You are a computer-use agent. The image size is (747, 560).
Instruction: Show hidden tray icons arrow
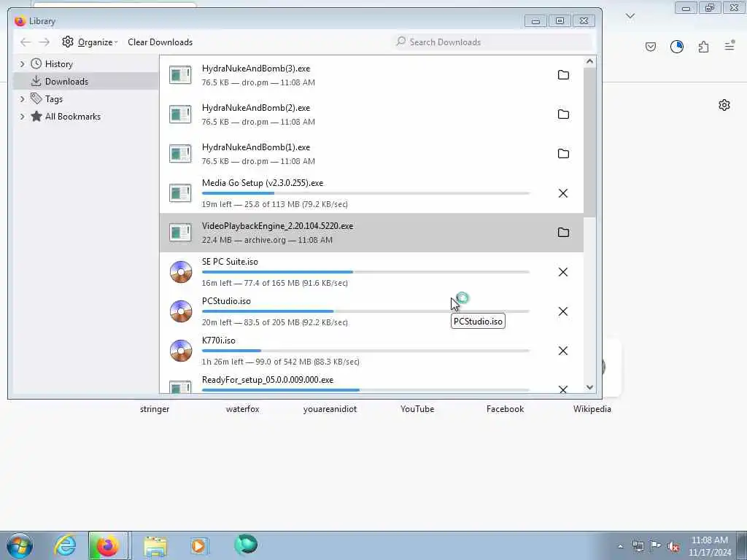click(x=620, y=546)
